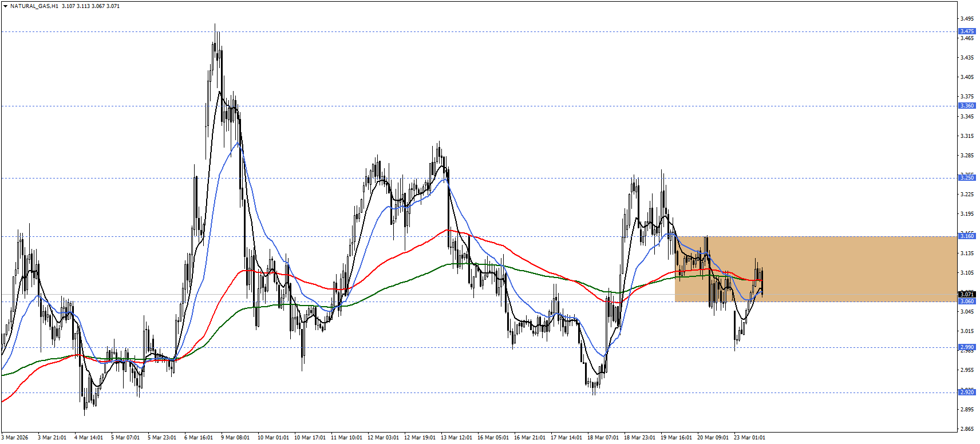Click the 3 Mar 21:01 time label
Screen dimensions: 980x444
pyautogui.click(x=52, y=438)
